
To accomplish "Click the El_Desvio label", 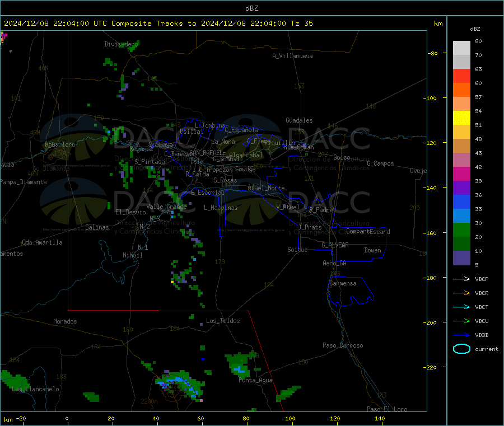I will click(130, 212).
